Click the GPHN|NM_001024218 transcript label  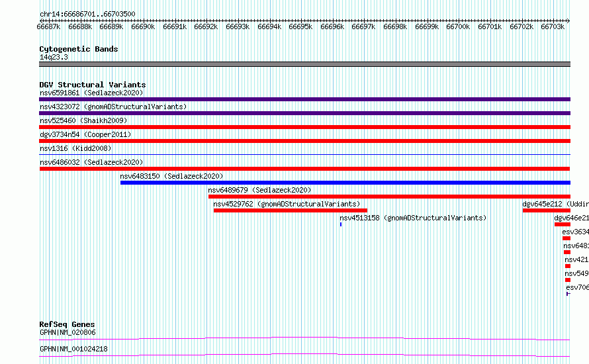[x=73, y=349]
